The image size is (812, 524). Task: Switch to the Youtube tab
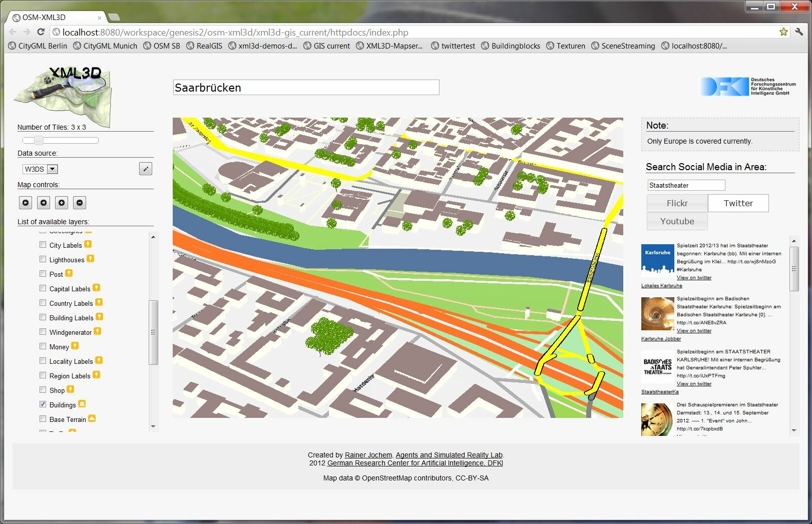pos(677,221)
